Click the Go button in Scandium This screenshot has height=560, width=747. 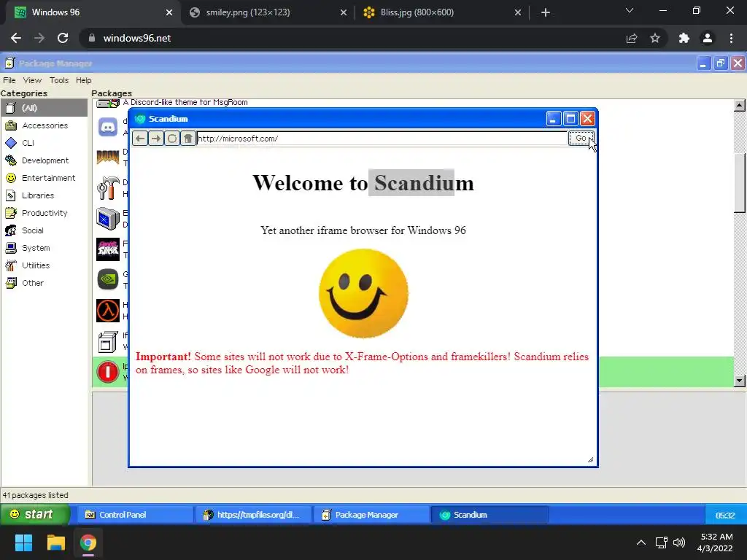[581, 138]
